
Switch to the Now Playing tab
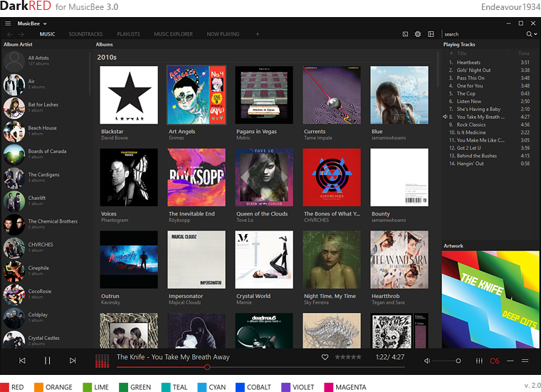(x=223, y=34)
